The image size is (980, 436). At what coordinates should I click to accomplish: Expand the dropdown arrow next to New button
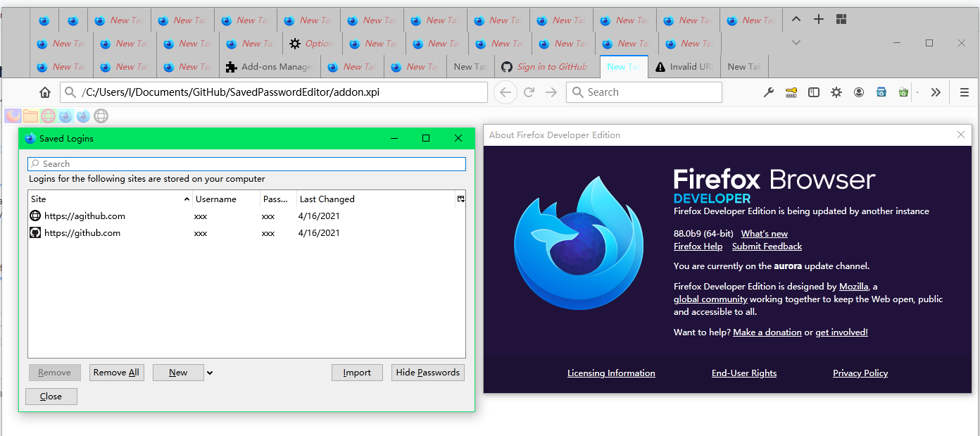[x=210, y=373]
